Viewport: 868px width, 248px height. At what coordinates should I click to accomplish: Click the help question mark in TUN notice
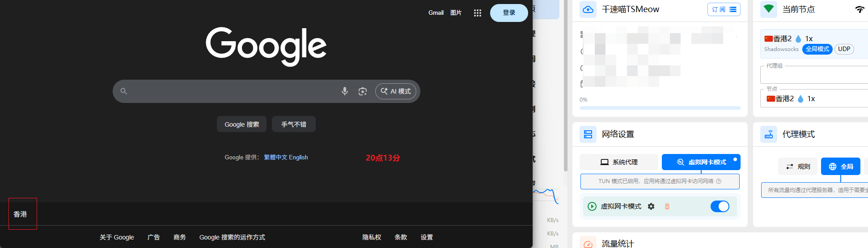[x=719, y=181]
